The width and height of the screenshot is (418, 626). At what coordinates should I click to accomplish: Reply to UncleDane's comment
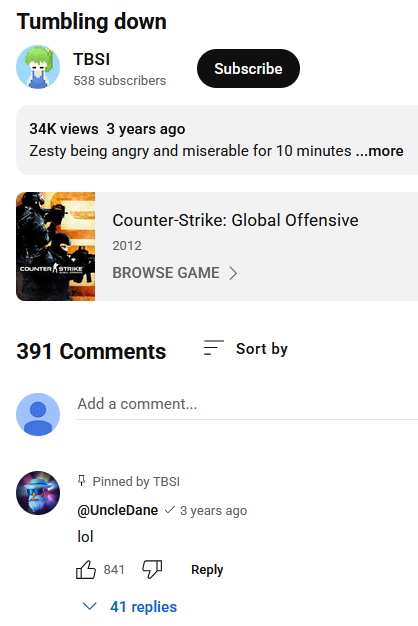(207, 570)
